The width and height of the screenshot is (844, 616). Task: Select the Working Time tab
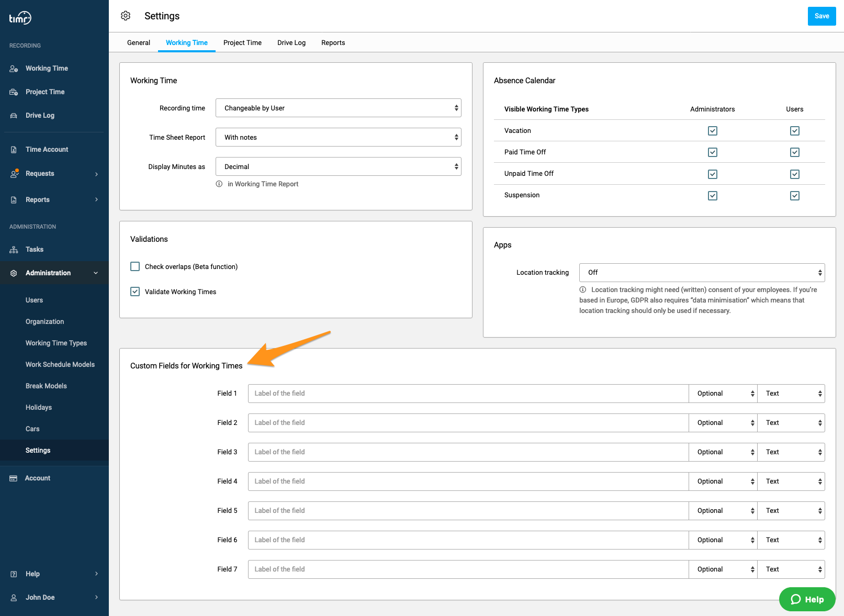pos(187,43)
